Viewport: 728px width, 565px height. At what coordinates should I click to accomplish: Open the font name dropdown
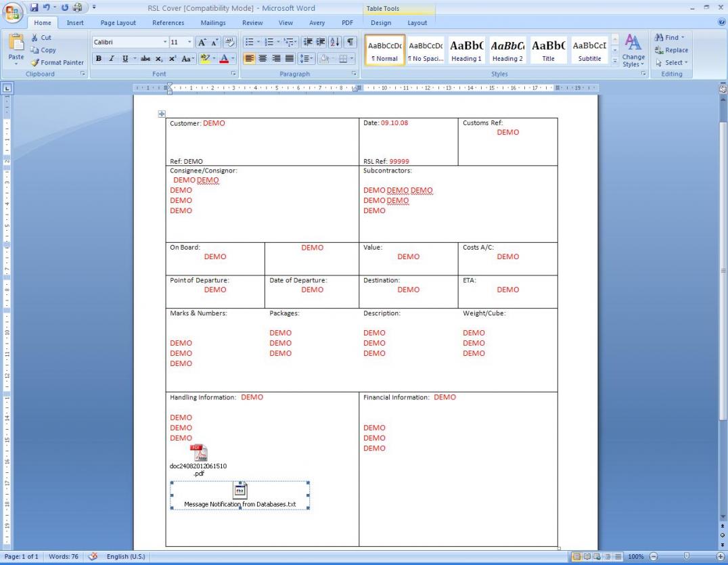pos(165,42)
